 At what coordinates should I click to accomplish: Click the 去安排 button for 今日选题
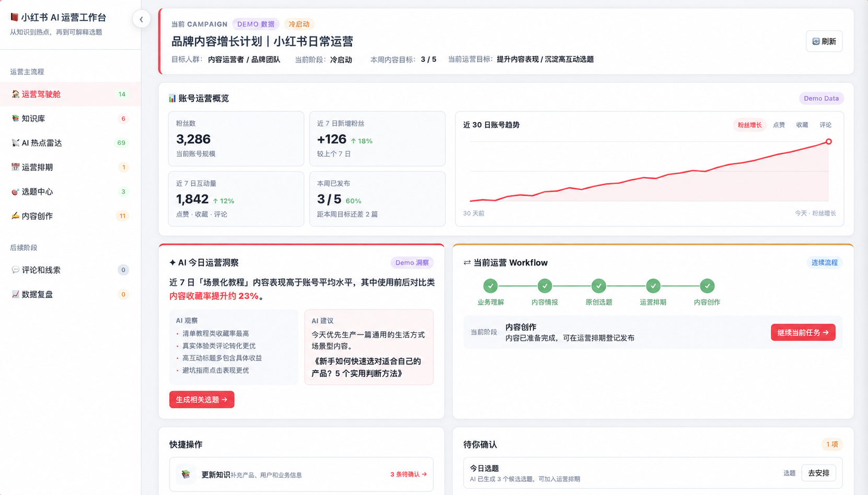pyautogui.click(x=819, y=473)
